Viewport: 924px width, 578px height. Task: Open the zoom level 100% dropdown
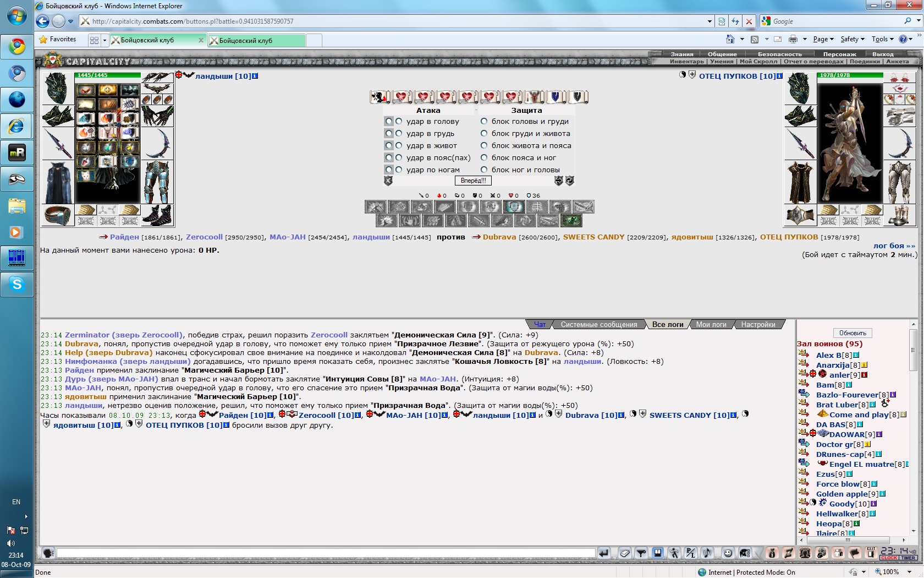coord(909,572)
